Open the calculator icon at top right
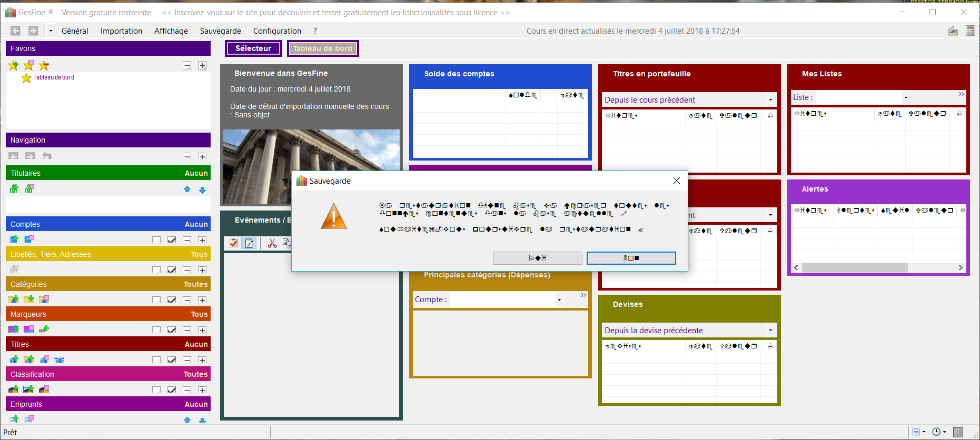 (970, 31)
